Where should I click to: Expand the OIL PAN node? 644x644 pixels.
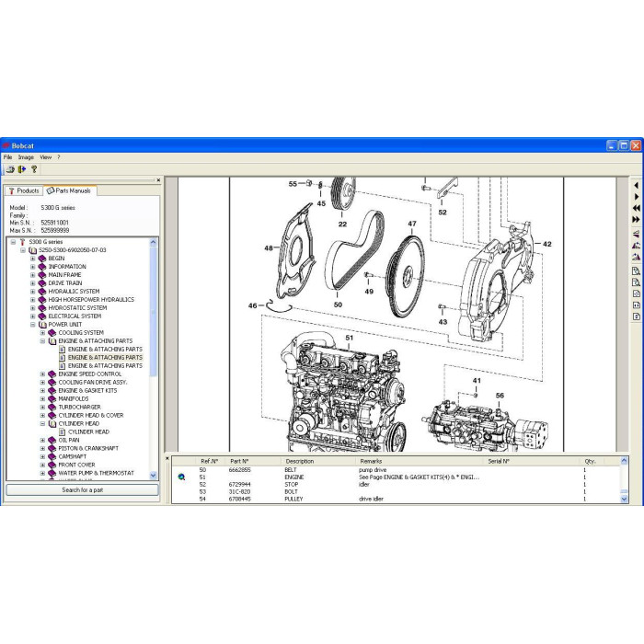[42, 441]
